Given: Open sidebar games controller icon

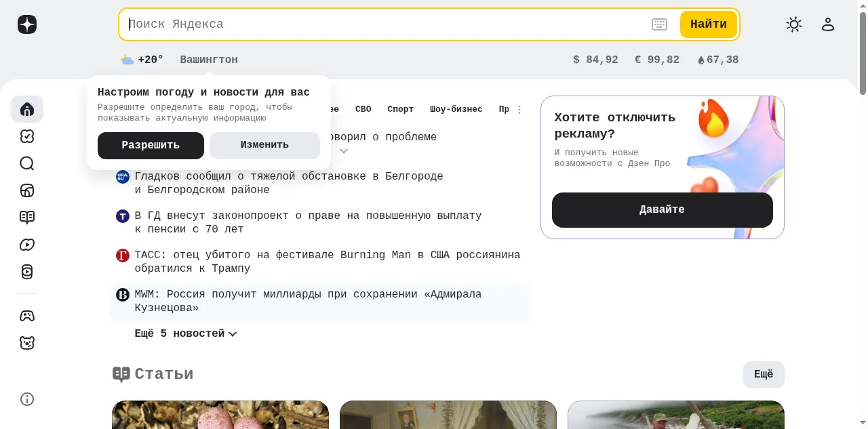Looking at the screenshot, I should [x=27, y=316].
